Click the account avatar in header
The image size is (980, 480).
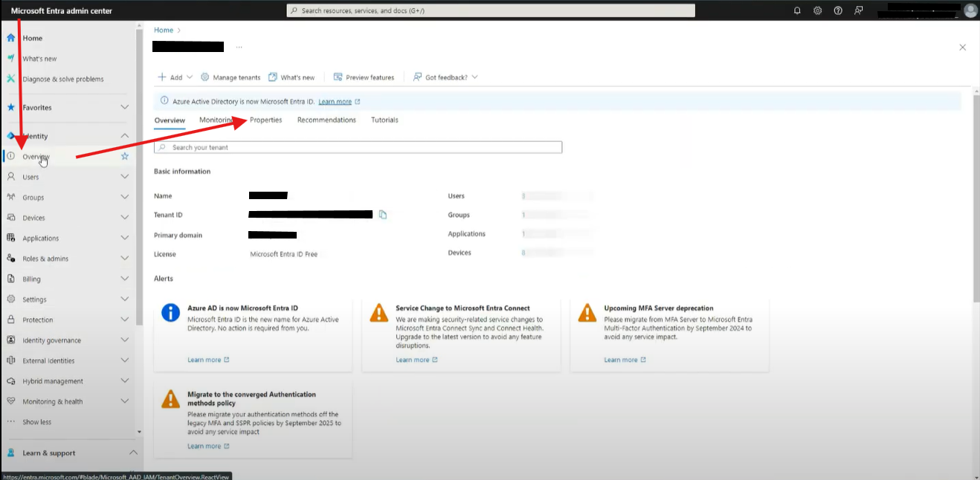click(970, 10)
